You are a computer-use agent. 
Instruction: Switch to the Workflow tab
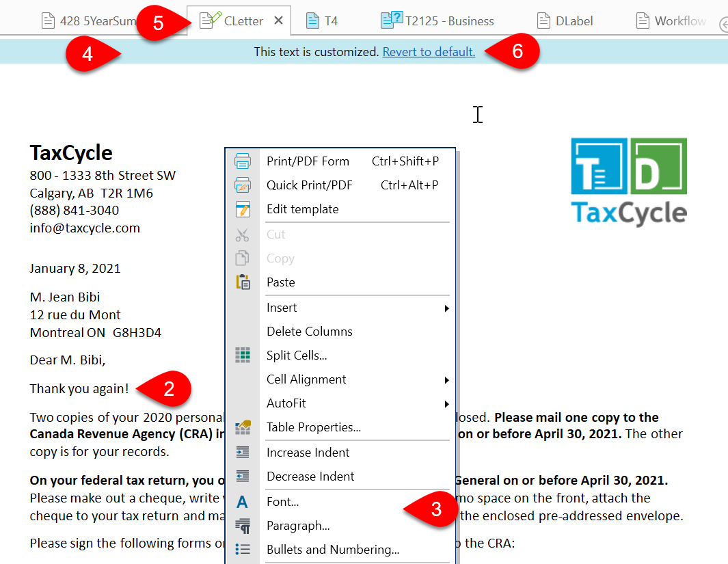pos(671,21)
